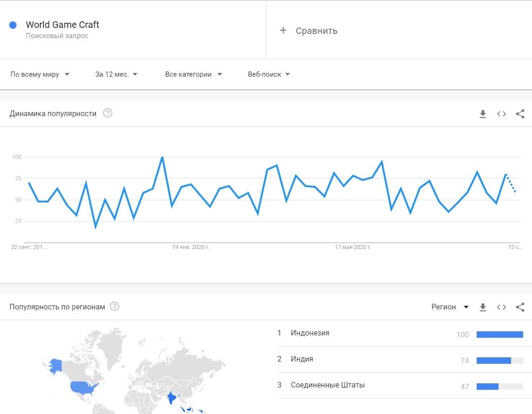532x414 pixels.
Task: Open the По всему миру region dropdown
Action: (40, 74)
